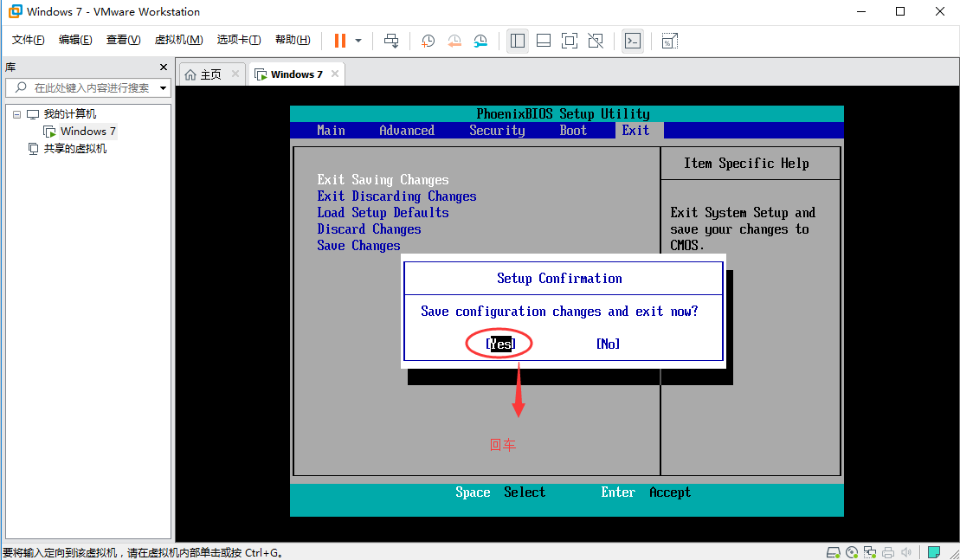Close the 库 library panel
This screenshot has height=560, width=960.
point(164,68)
